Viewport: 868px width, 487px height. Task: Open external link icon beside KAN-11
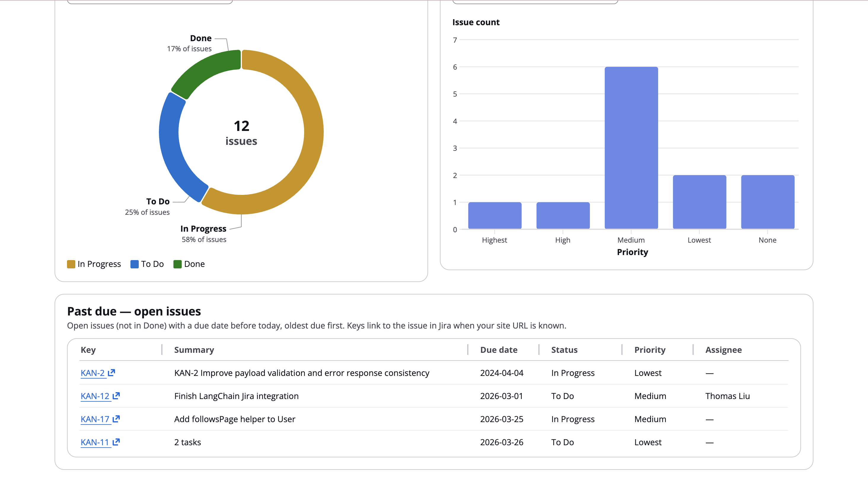coord(116,442)
